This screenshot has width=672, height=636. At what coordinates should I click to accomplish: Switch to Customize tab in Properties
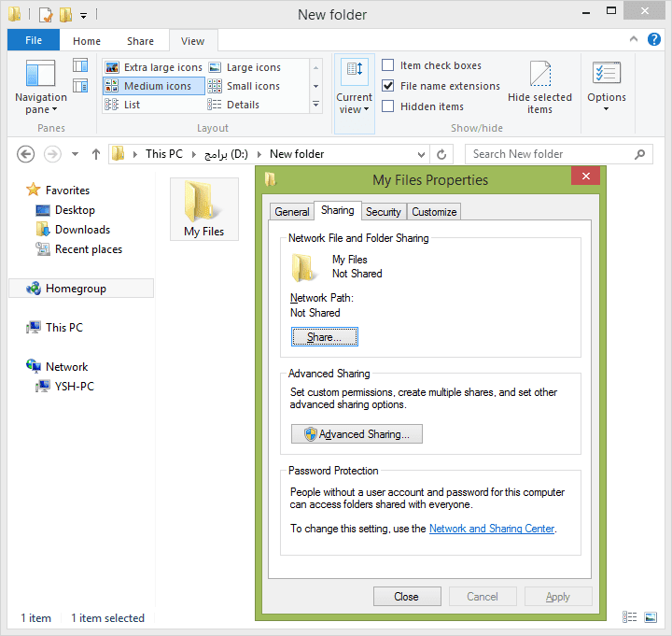point(434,212)
